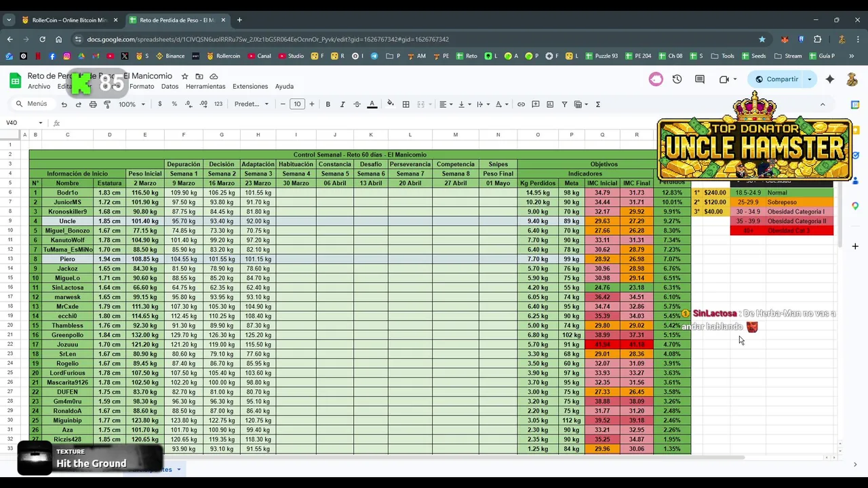Undo the last action in toolbar
The height and width of the screenshot is (488, 868).
point(64,104)
